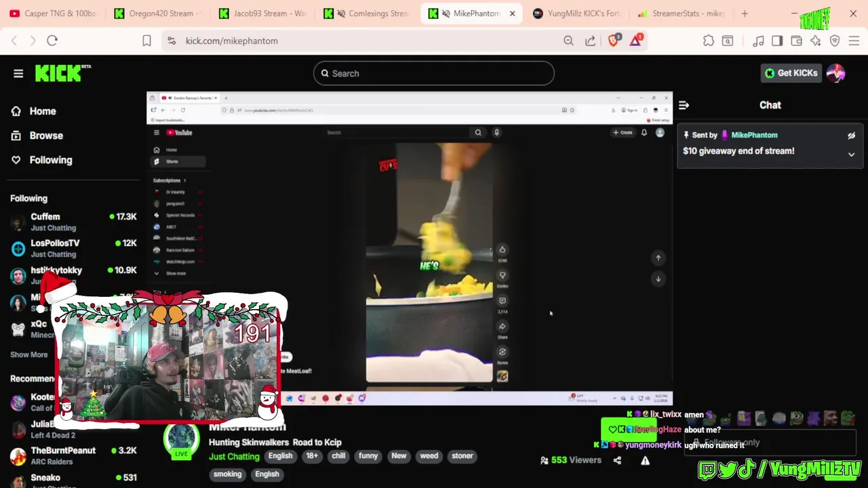View site information icon in address bar
This screenshot has width=868, height=488.
[172, 41]
